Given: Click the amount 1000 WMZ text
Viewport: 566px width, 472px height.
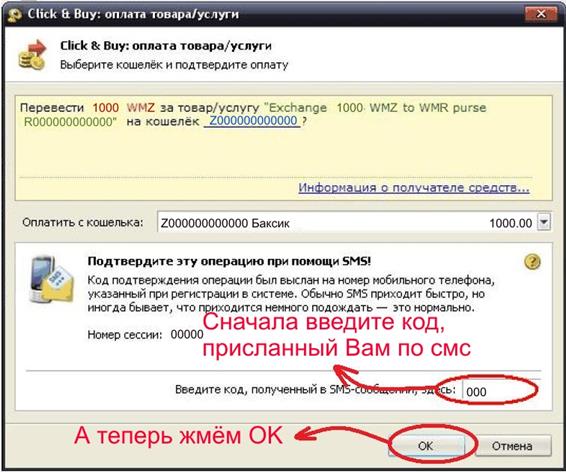Looking at the screenshot, I should (124, 108).
